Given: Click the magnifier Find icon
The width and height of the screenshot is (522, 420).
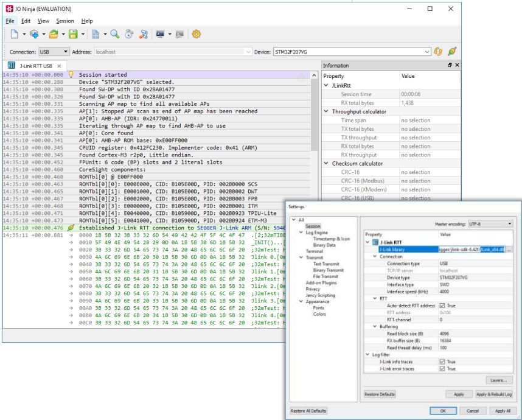Looking at the screenshot, I should 115,34.
